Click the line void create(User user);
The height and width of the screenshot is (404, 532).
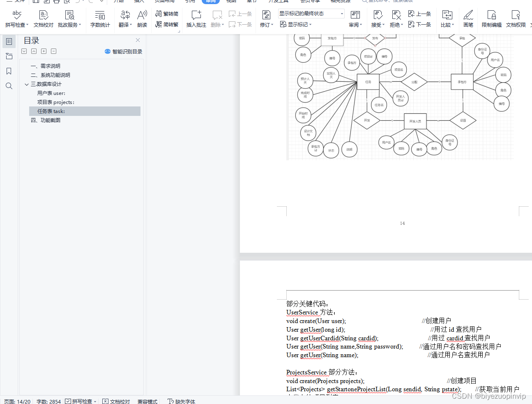point(316,321)
